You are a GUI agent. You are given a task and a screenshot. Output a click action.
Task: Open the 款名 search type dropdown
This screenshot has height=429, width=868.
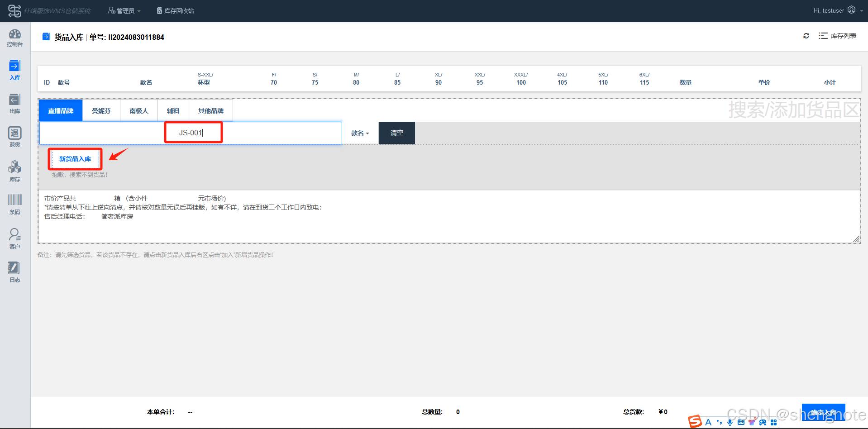(360, 133)
